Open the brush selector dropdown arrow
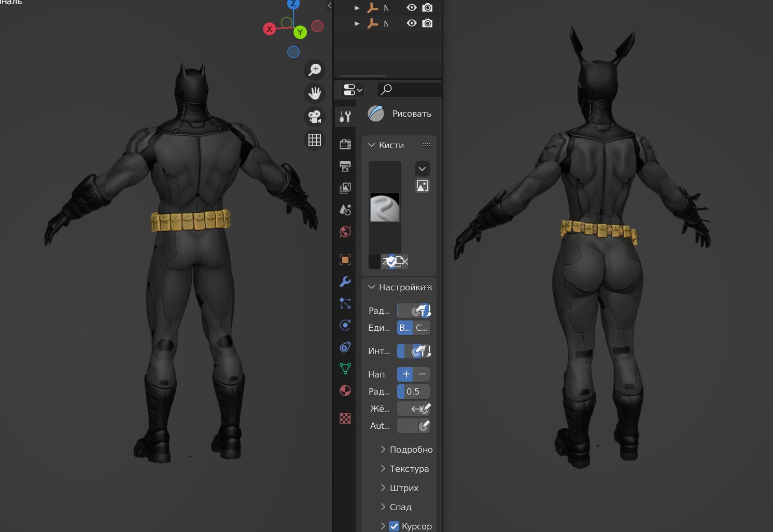The width and height of the screenshot is (773, 532). tap(422, 169)
